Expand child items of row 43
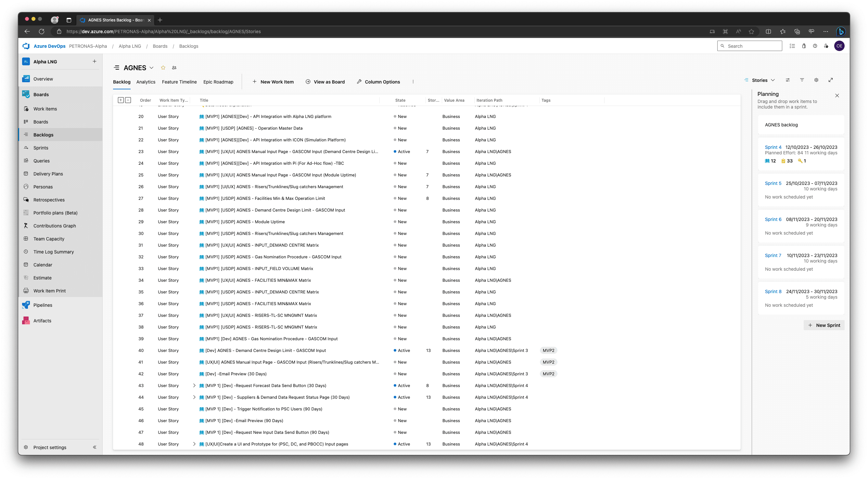Image resolution: width=868 pixels, height=479 pixels. 194,385
